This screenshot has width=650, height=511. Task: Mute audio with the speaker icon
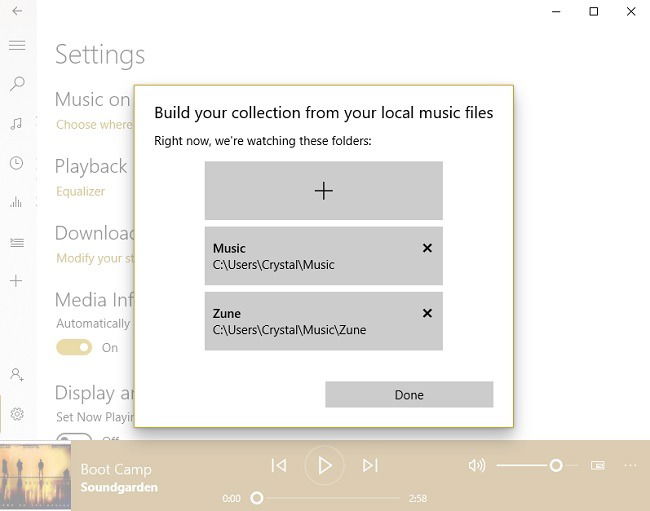pos(477,465)
